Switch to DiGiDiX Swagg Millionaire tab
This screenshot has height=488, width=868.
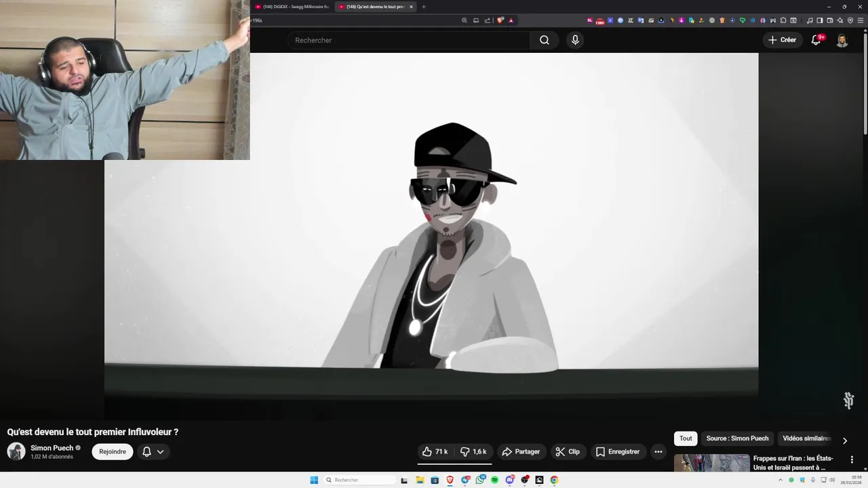pyautogui.click(x=292, y=7)
